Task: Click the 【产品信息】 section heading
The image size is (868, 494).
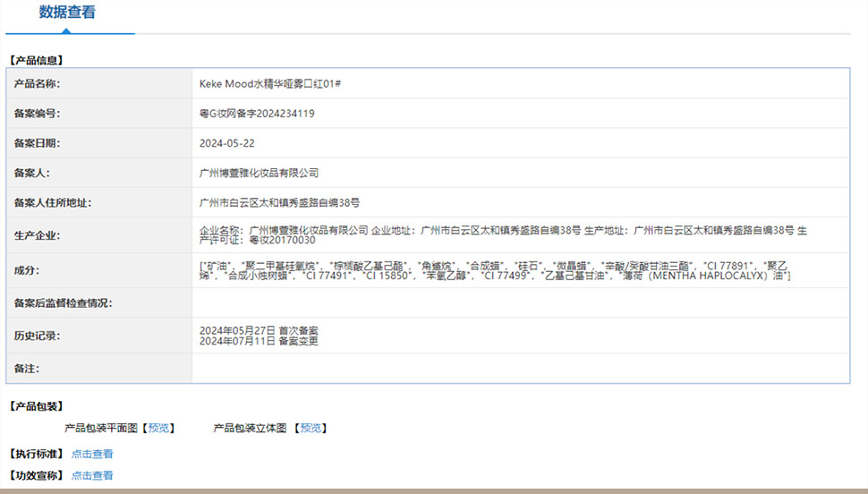Action: tap(37, 60)
